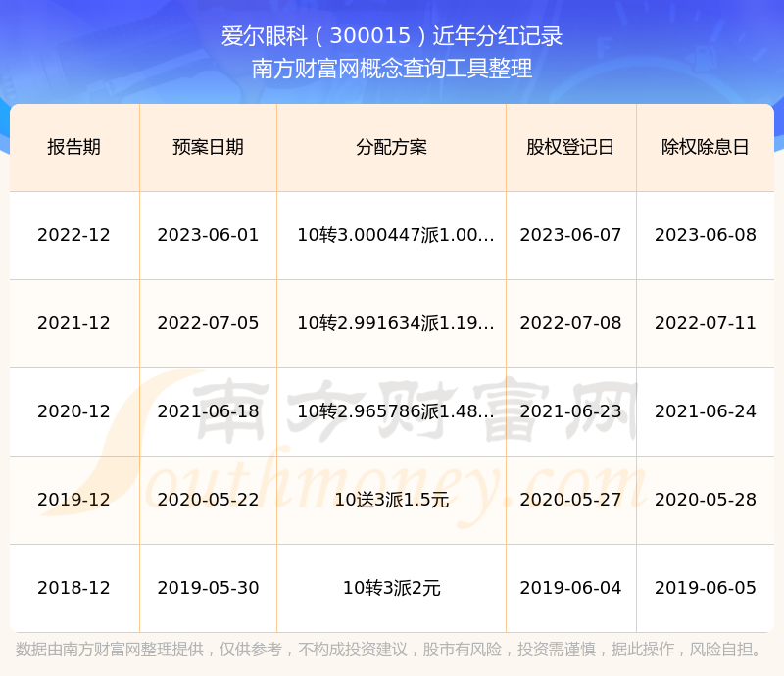Select ex-dividend date 2021-06-24

[705, 411]
